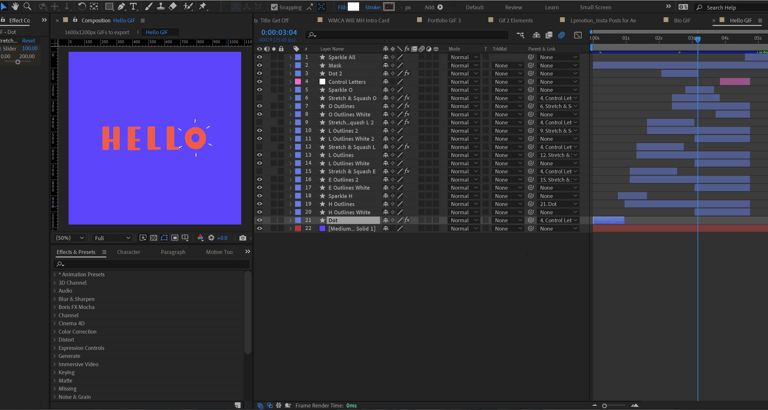Select the Zoom tool in toolbar
Screen dimensions: 768x410
coord(27,7)
